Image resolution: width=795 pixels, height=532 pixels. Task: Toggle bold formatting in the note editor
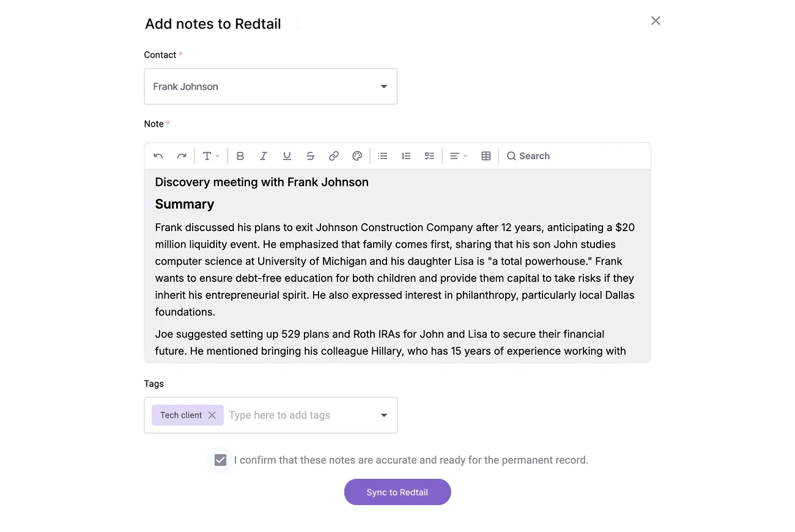coord(240,156)
